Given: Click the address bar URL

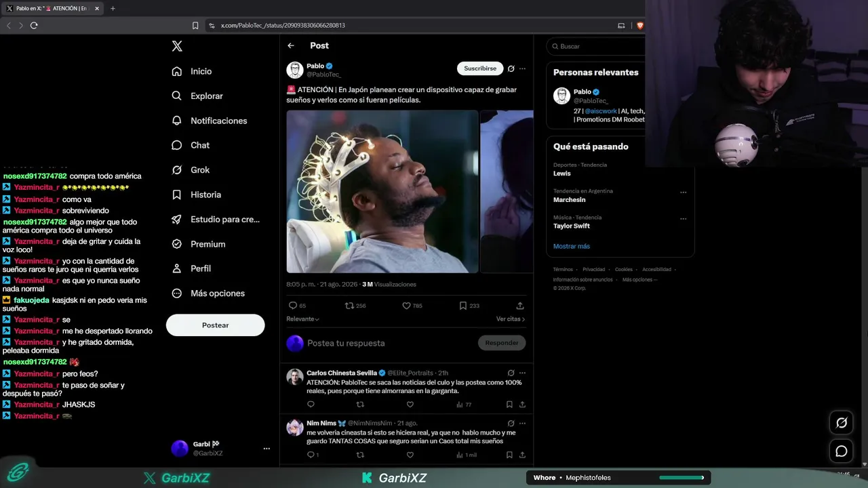Looking at the screenshot, I should [x=283, y=25].
